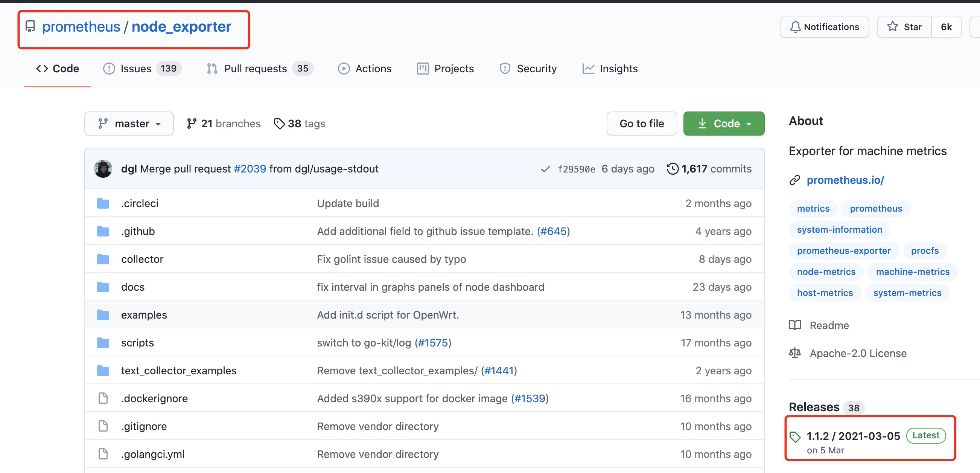The height and width of the screenshot is (473, 980).
Task: View the 21 branches link
Action: 223,124
